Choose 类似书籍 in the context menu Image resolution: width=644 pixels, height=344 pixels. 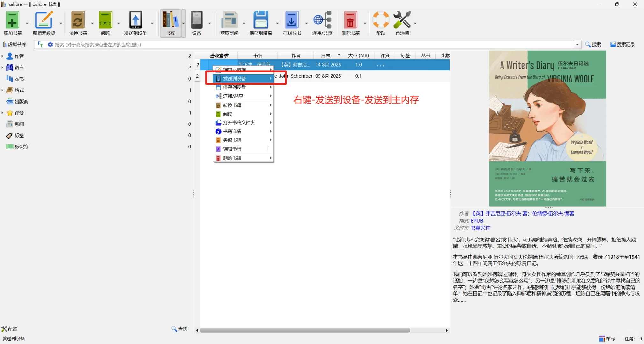[244, 140]
